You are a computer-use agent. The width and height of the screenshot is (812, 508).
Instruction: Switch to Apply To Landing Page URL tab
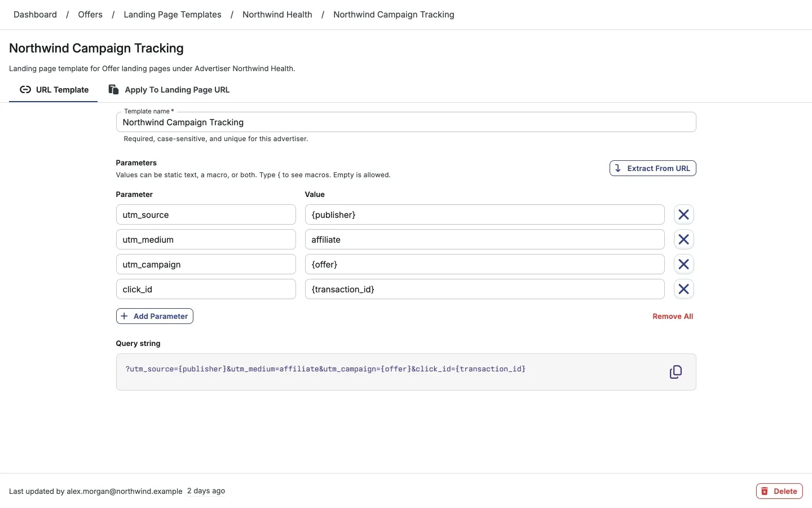point(169,90)
